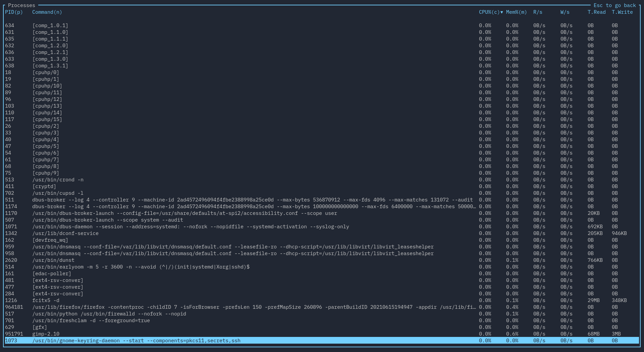This screenshot has height=352, width=644.
Task: Click the Processes panel title
Action: [x=21, y=5]
